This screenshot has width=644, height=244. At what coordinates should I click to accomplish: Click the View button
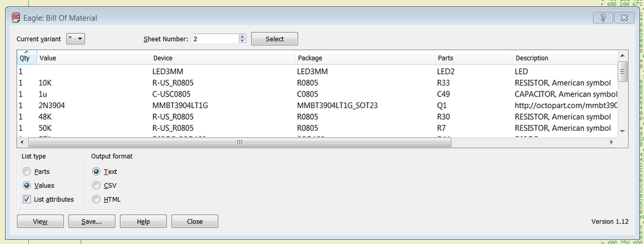coord(40,221)
